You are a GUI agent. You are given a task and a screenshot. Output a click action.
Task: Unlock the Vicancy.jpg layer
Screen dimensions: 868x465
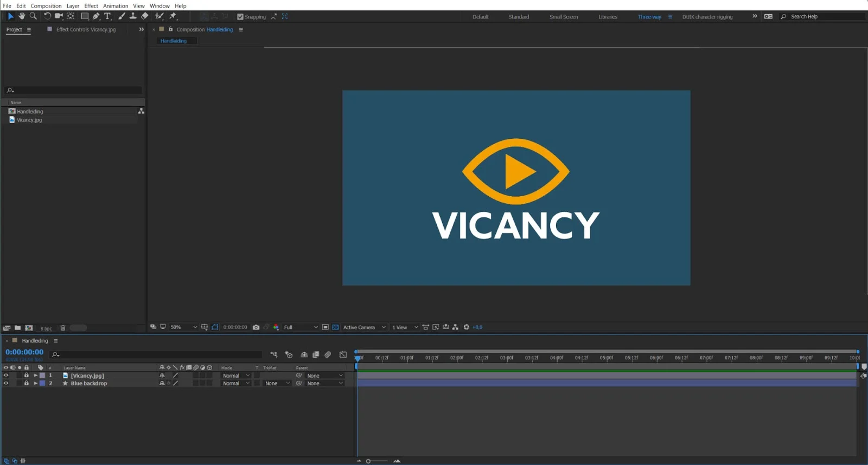[x=26, y=376]
